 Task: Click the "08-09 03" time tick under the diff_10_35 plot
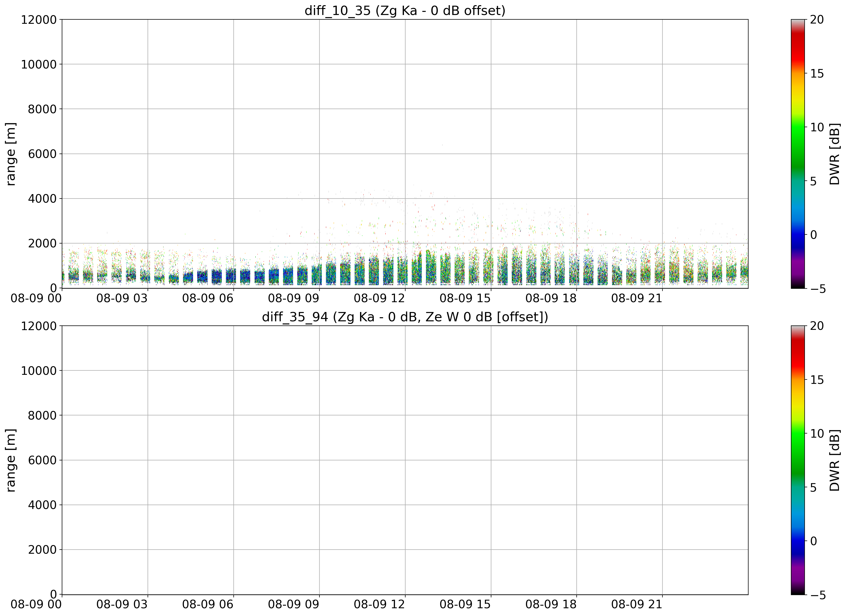[x=122, y=298]
